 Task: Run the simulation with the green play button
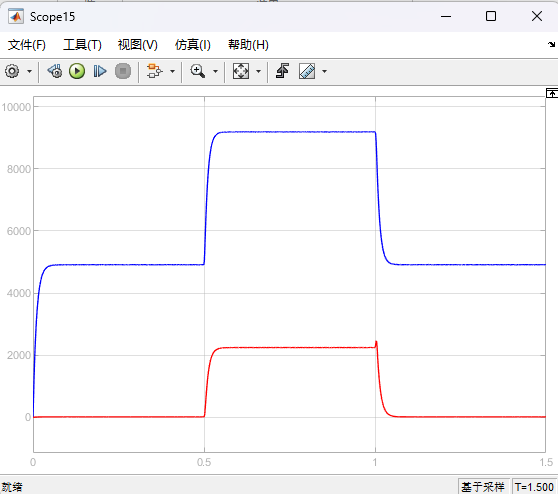pos(77,71)
